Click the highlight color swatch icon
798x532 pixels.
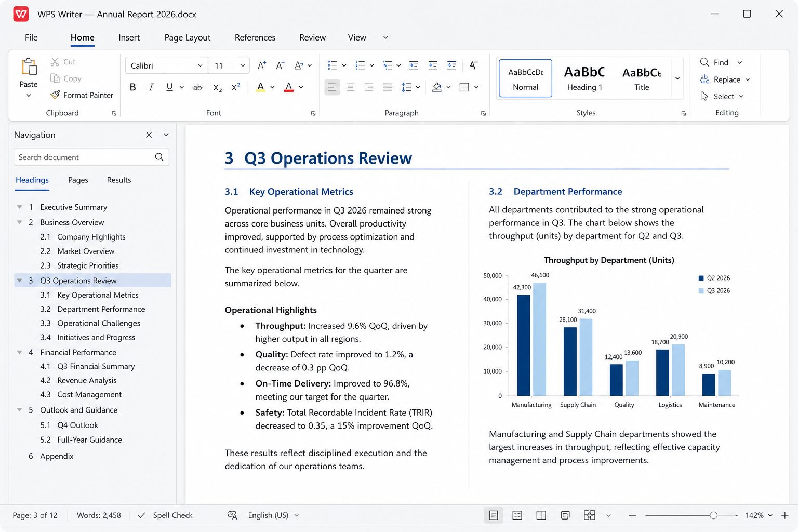click(261, 87)
